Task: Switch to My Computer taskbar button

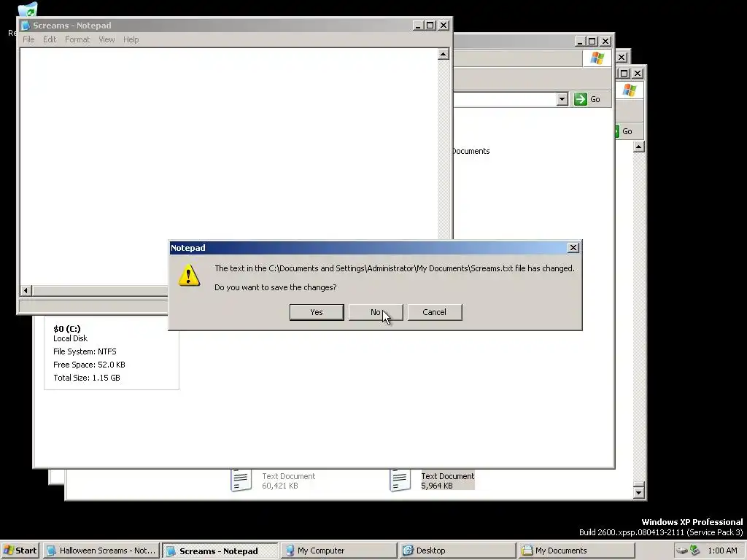Action: (338, 551)
